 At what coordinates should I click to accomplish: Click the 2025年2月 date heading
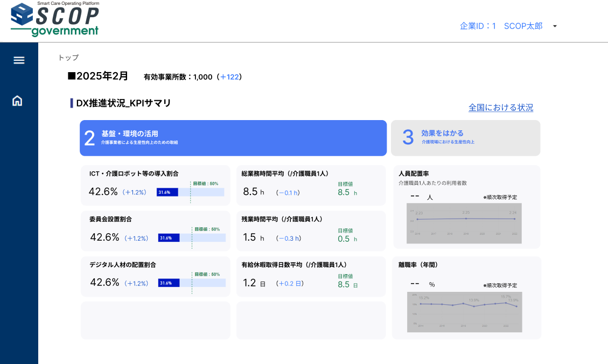coord(102,76)
